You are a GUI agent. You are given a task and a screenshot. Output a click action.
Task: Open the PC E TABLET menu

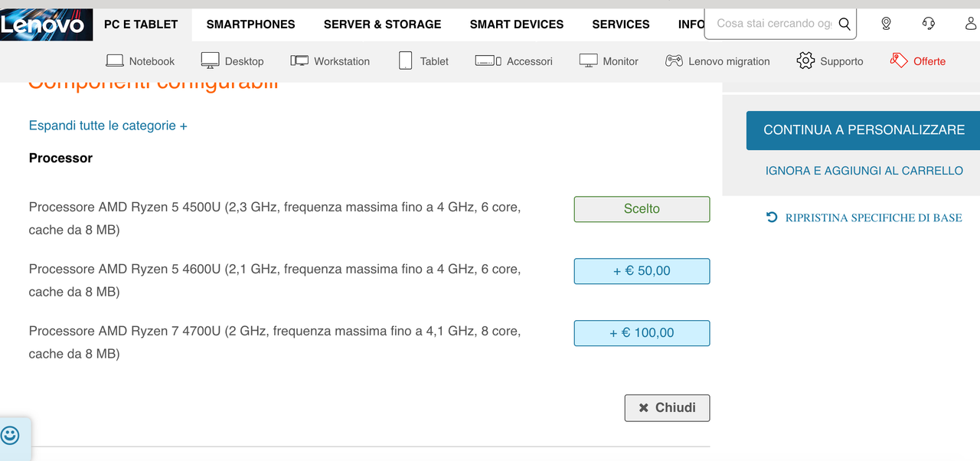click(141, 25)
